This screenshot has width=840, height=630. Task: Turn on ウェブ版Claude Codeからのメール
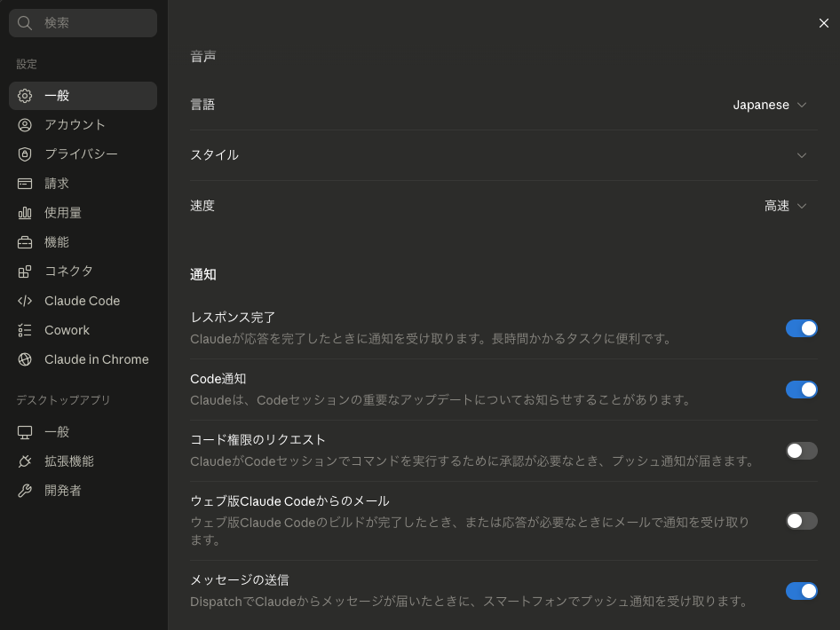(x=802, y=521)
